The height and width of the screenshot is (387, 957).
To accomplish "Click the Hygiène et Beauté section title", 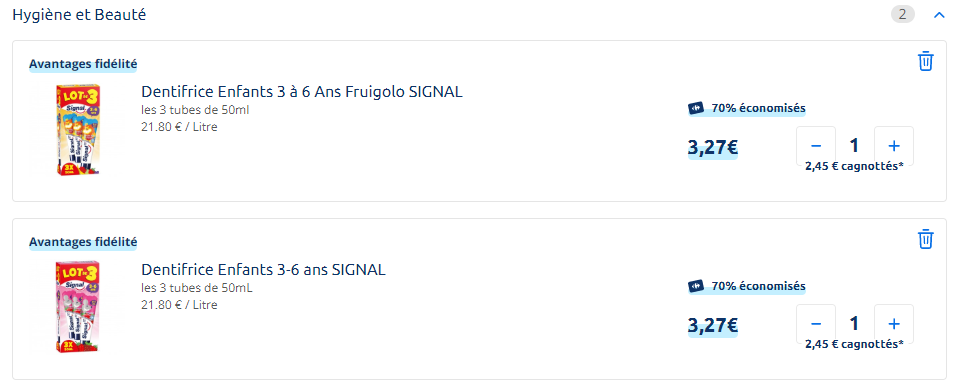I will 79,15.
